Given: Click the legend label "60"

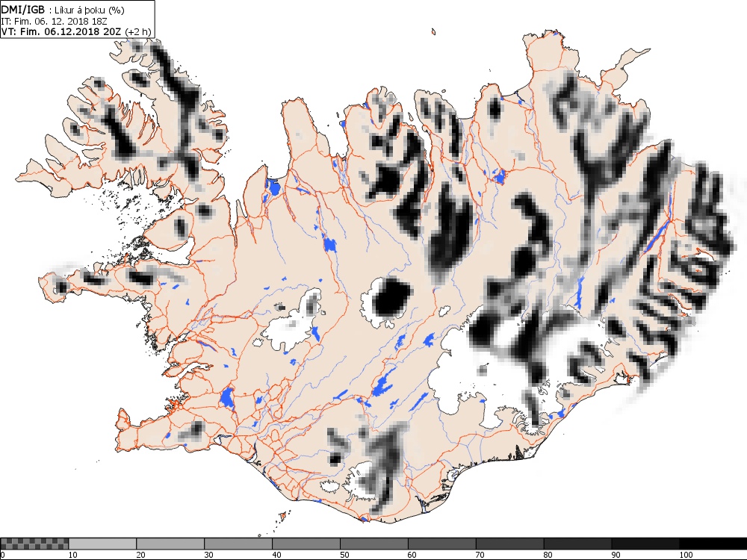Looking at the screenshot, I should (412, 555).
